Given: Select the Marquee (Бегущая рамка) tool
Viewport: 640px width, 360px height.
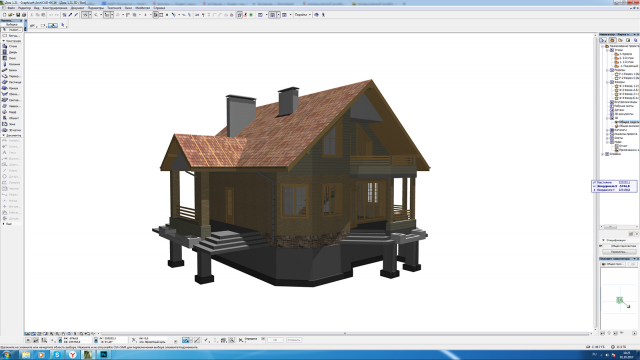Looking at the screenshot, I should pos(11,36).
